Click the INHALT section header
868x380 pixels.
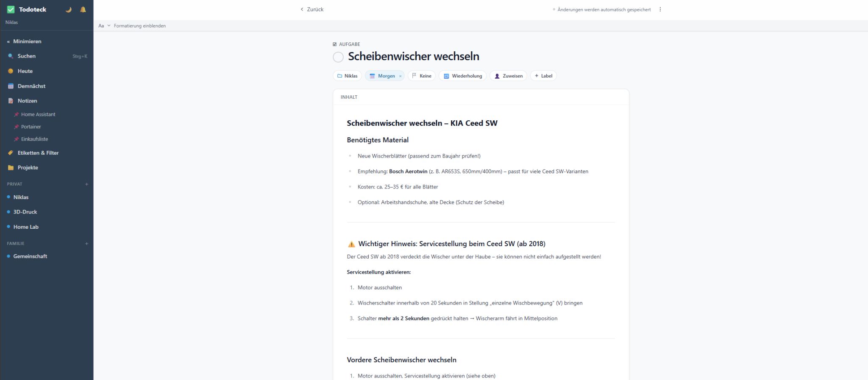tap(349, 97)
